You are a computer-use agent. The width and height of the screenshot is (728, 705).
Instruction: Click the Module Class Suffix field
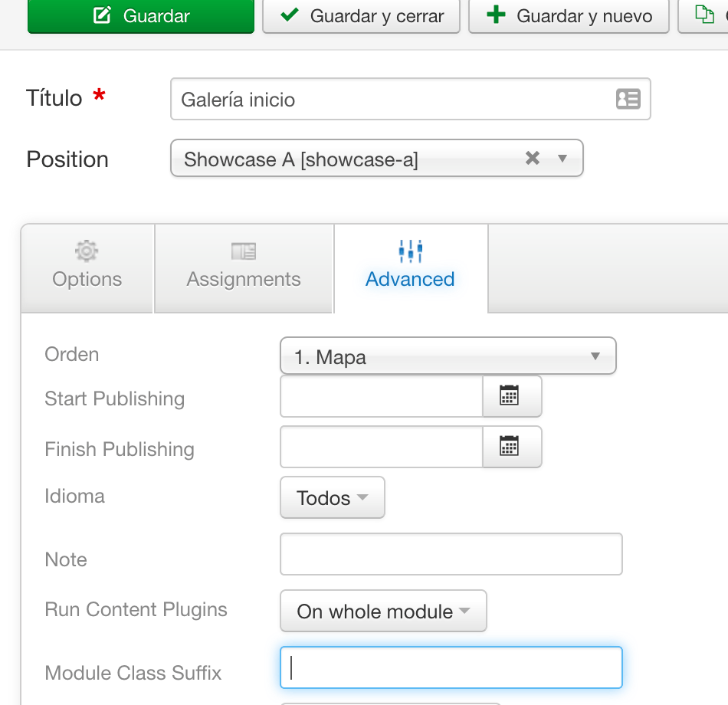[x=451, y=667]
